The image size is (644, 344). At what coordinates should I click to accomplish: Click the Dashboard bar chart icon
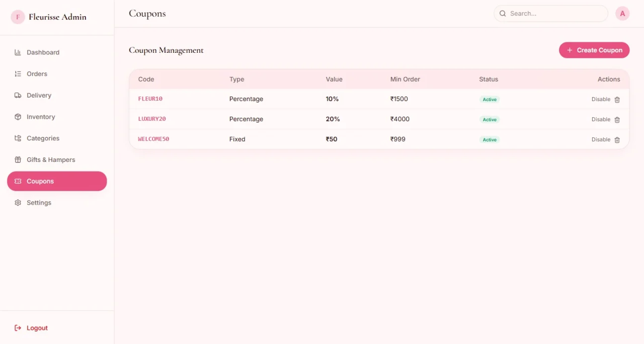[x=18, y=52]
